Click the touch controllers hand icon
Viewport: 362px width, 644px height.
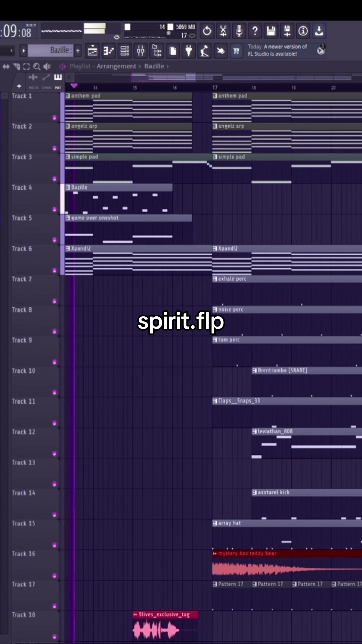coord(221,51)
